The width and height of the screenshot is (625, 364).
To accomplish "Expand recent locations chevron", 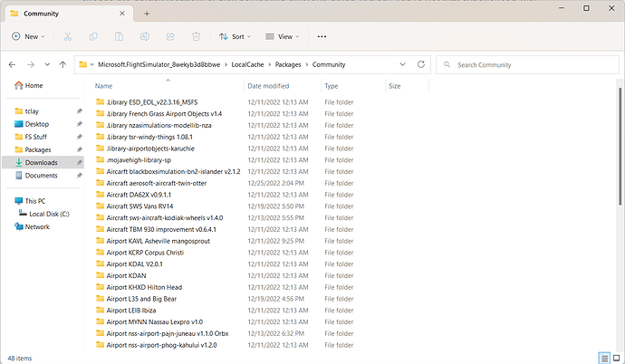I will (x=47, y=64).
